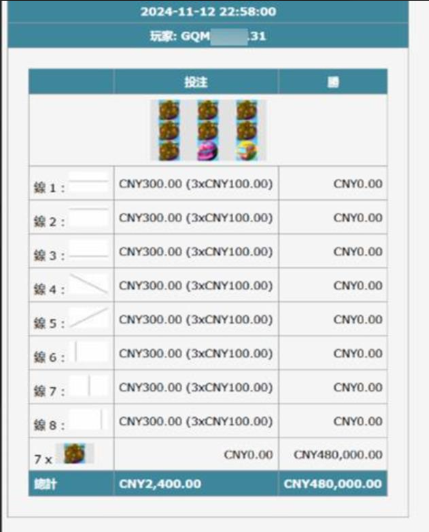Click the 2024-11-12 22:58:00 timestamp header
The width and height of the screenshot is (429, 532).
click(208, 12)
